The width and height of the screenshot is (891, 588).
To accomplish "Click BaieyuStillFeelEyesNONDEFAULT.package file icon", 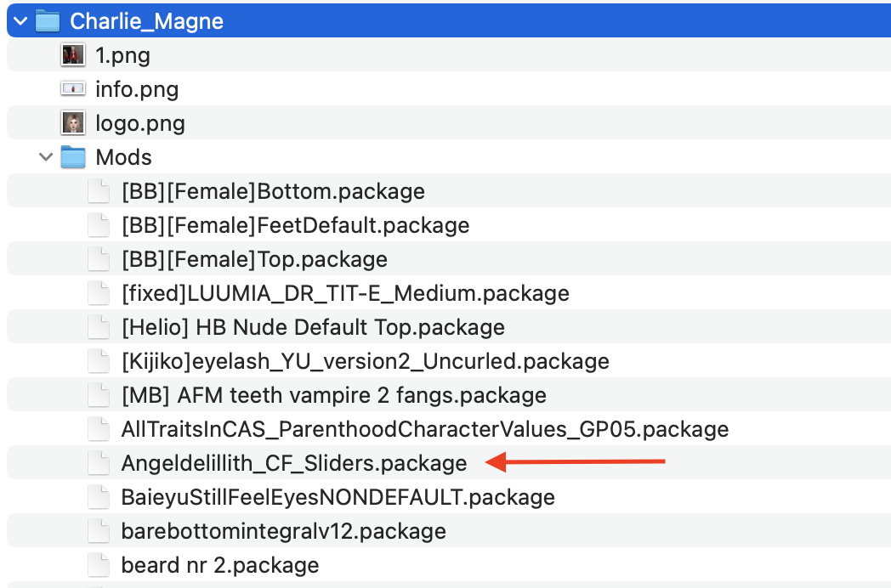I will [x=99, y=497].
